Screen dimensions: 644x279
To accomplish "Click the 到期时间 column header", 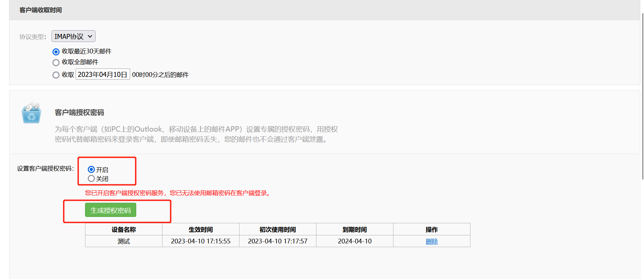I will [354, 230].
